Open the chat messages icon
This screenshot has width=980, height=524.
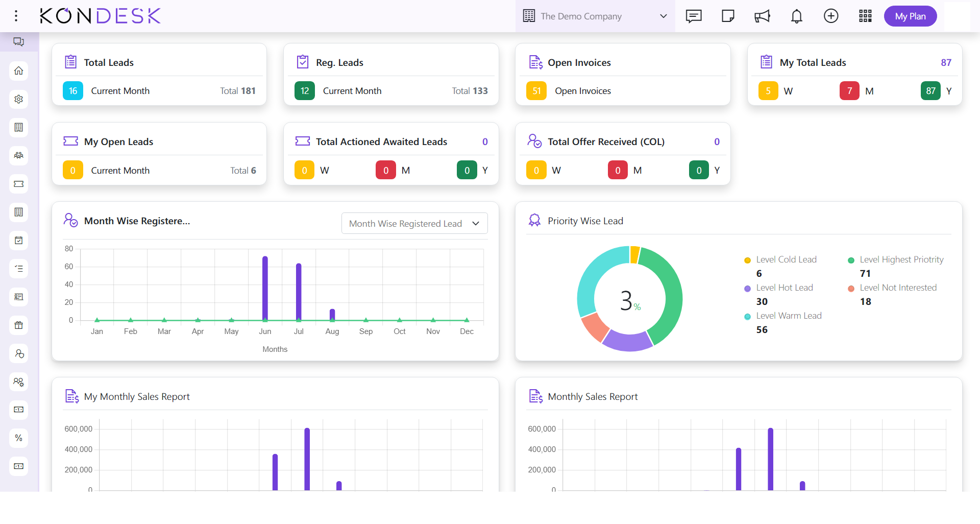coord(694,16)
